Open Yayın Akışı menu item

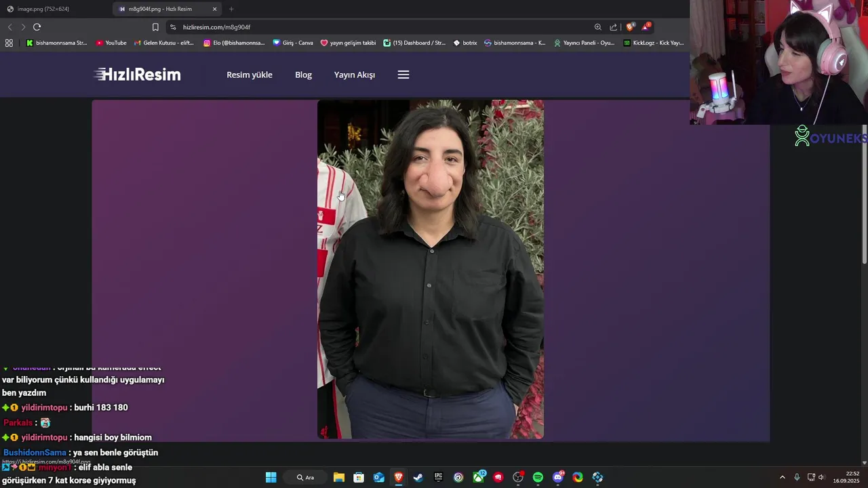pyautogui.click(x=354, y=75)
